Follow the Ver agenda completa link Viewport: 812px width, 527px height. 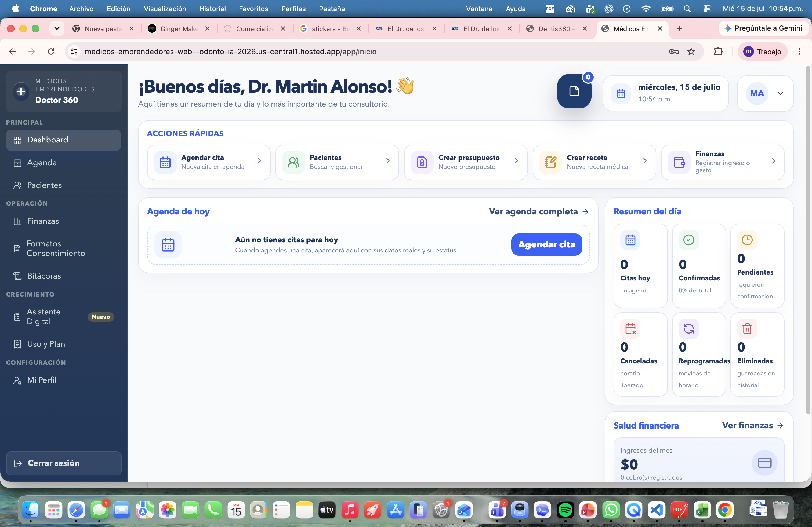coord(539,211)
